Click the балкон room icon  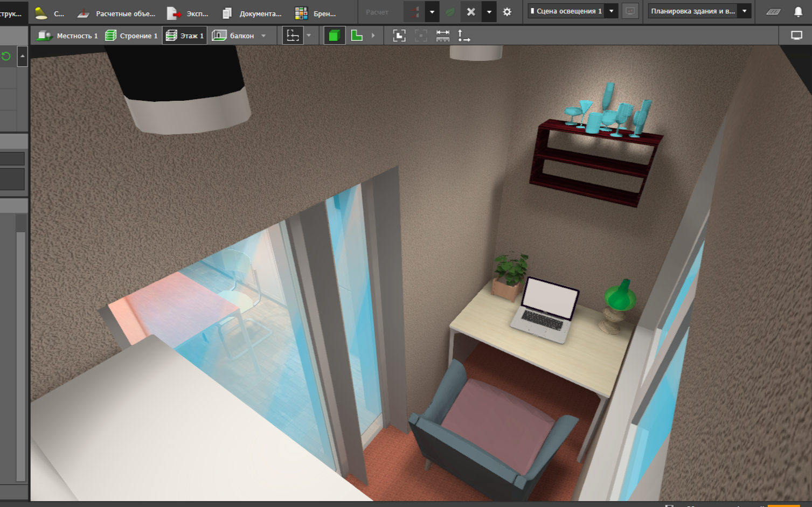(x=219, y=36)
